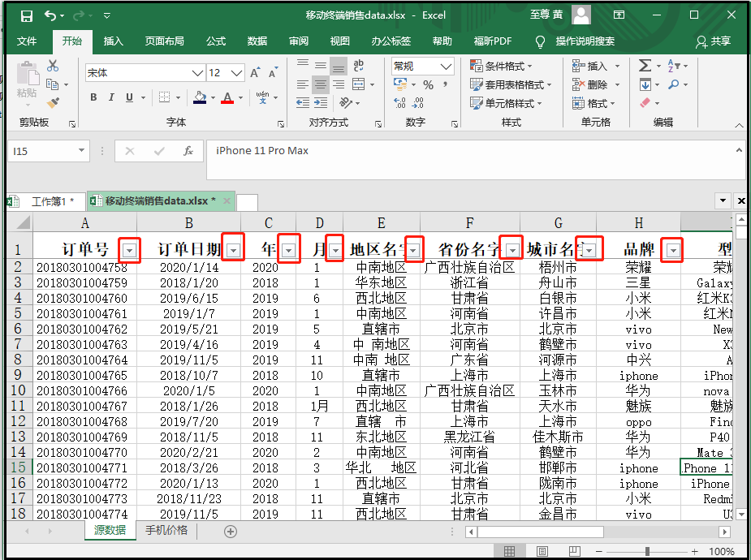The height and width of the screenshot is (560, 751).
Task: Toggle Underline formatting
Action: point(129,97)
